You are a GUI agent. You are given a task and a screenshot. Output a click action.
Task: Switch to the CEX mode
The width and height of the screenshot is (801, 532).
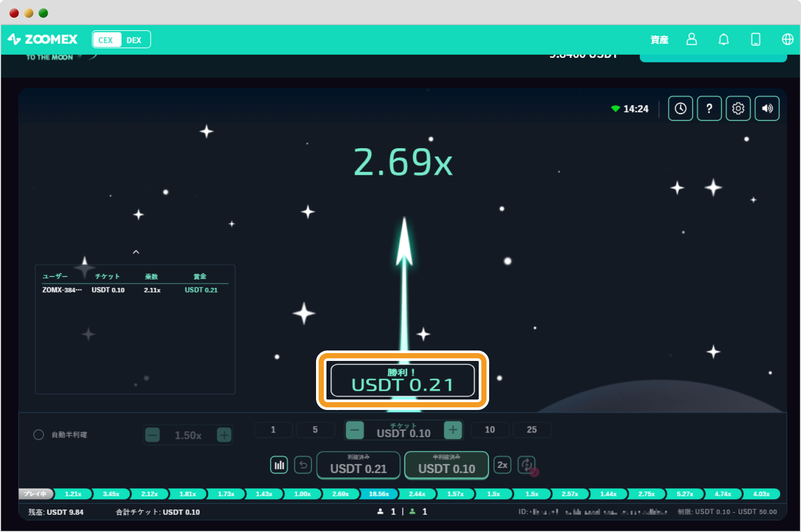pyautogui.click(x=106, y=40)
